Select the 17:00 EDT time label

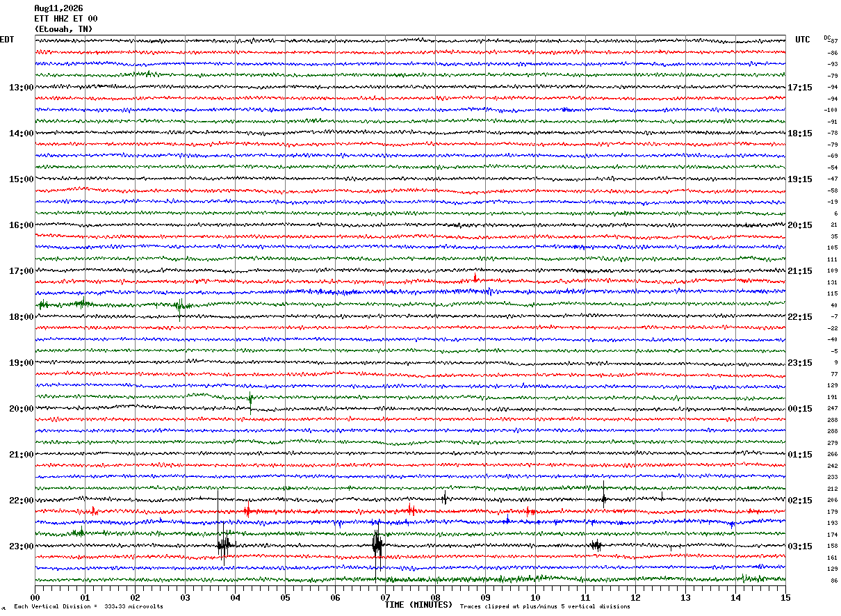[22, 271]
